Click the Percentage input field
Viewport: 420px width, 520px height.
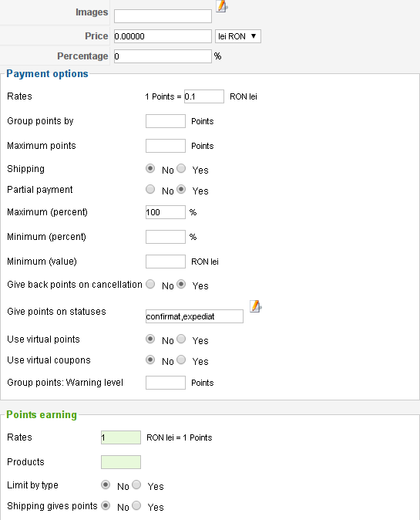[x=163, y=56]
